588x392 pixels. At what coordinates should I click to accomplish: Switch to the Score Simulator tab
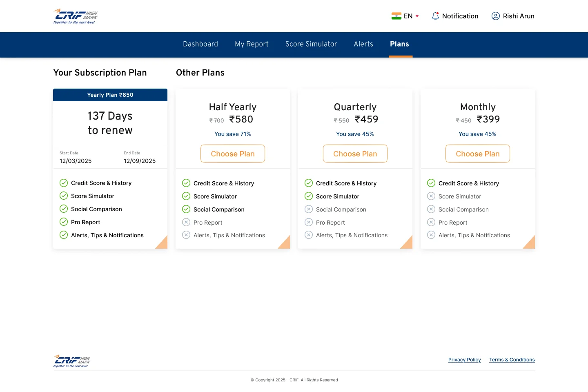point(311,44)
